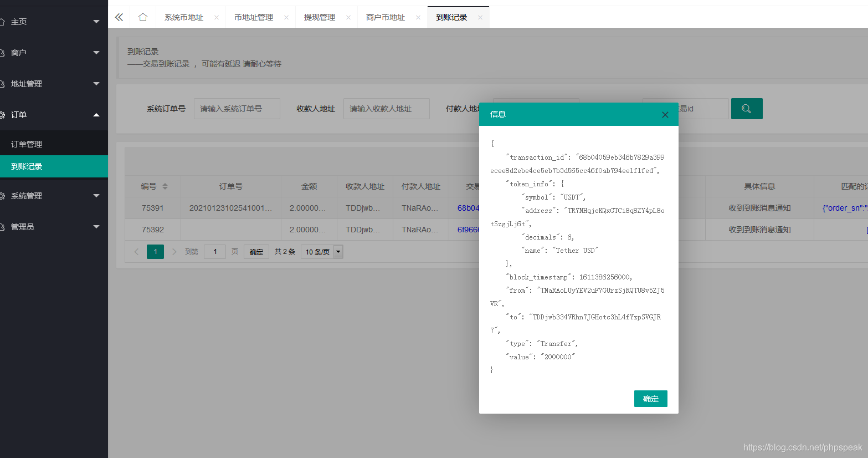Collapse the sidebar with double-chevron icon

(119, 17)
